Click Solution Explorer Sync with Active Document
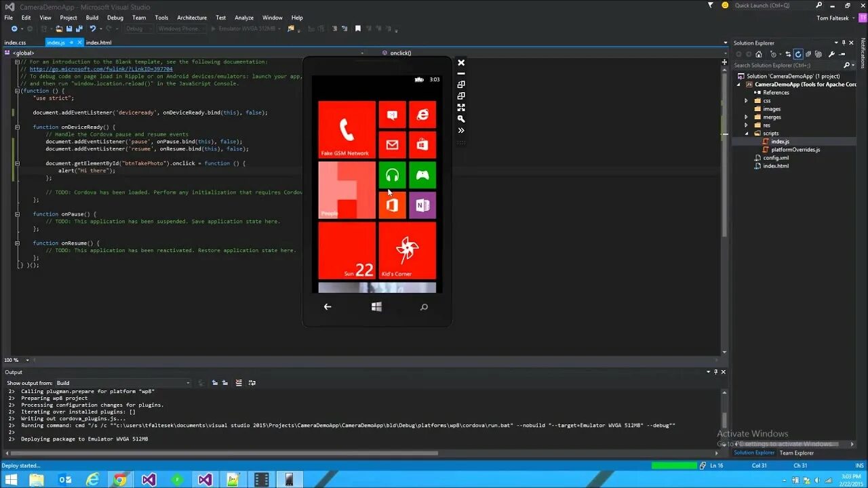This screenshot has width=868, height=488. (788, 54)
